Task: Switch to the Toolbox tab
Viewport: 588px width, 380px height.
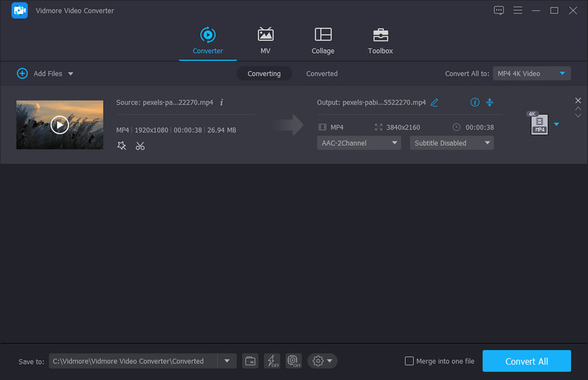Action: 380,41
